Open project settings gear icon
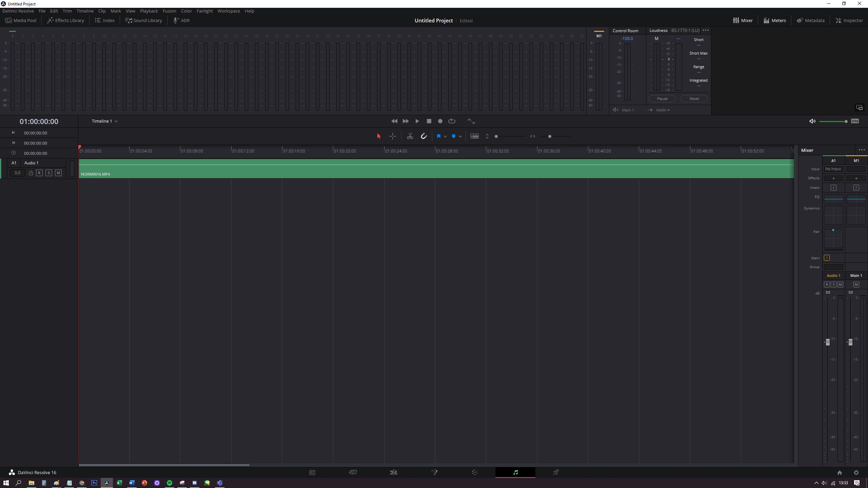 point(856,472)
